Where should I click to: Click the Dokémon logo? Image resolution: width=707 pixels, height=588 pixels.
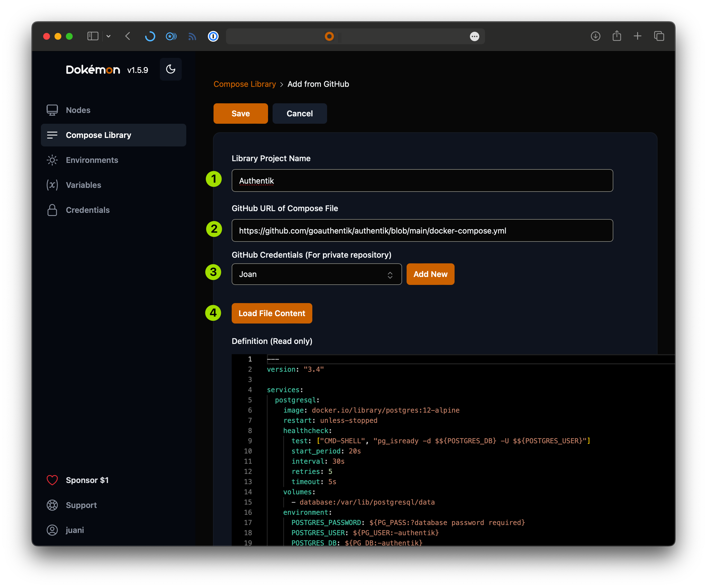tap(93, 70)
